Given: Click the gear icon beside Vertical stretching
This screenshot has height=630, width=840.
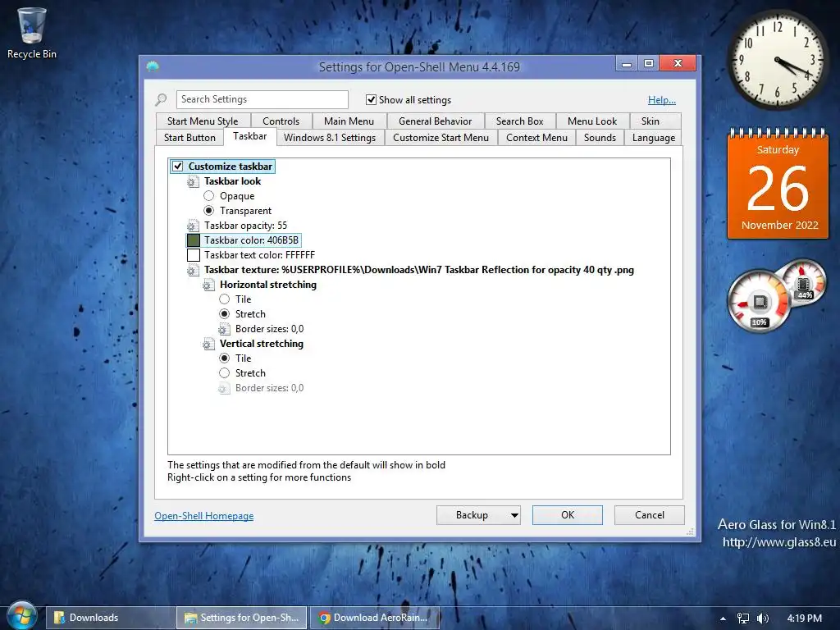Looking at the screenshot, I should coord(208,344).
